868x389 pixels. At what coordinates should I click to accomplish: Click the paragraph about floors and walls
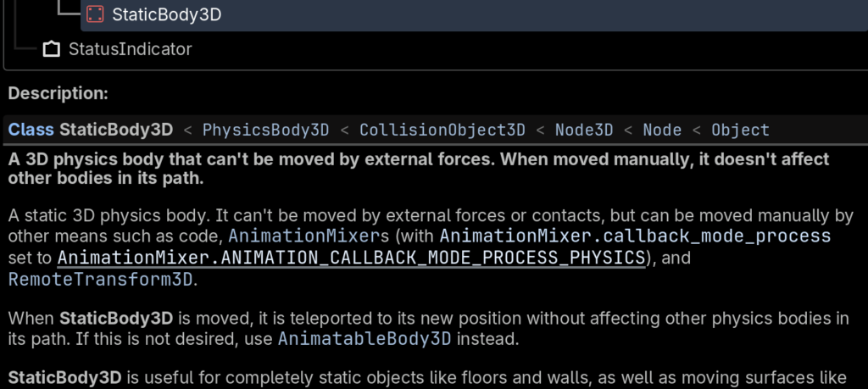(424, 375)
